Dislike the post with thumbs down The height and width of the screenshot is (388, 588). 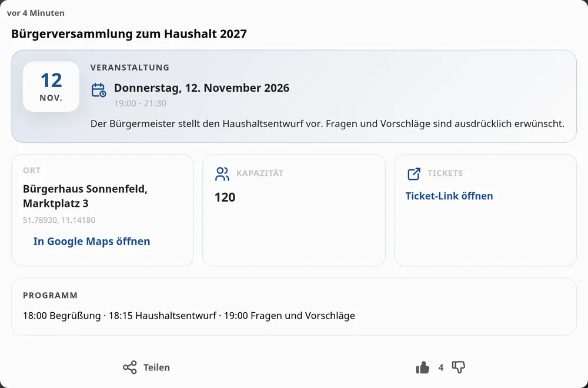[x=458, y=367]
